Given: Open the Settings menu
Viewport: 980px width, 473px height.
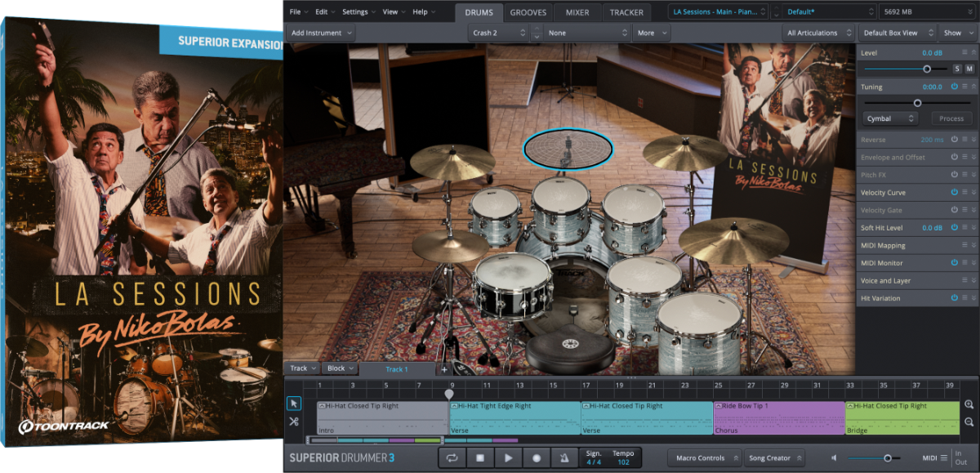Looking at the screenshot, I should pyautogui.click(x=359, y=12).
